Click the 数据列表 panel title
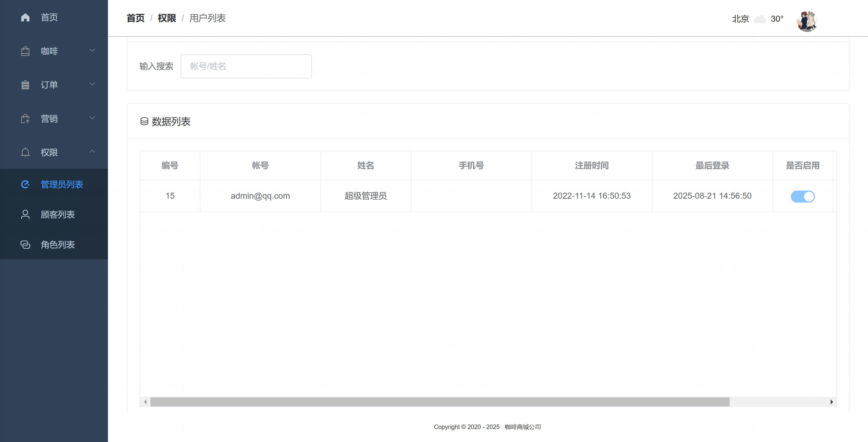The width and height of the screenshot is (868, 442). point(171,122)
